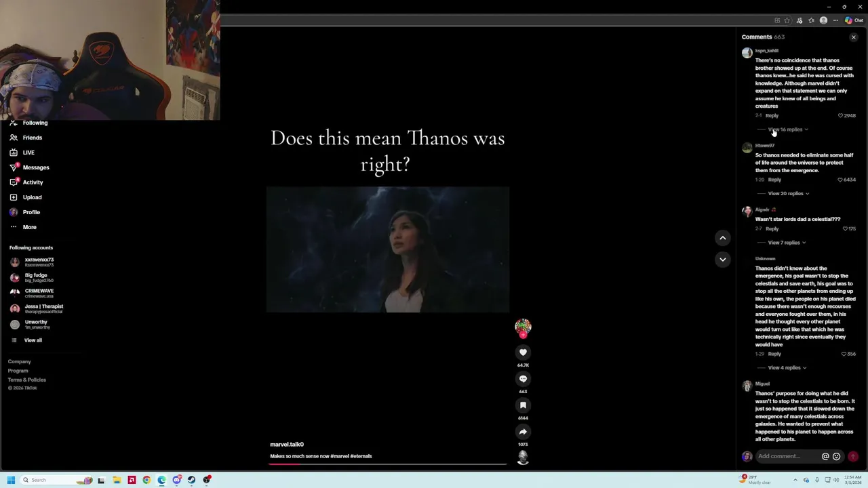
Task: Click the video progress bar
Action: tap(388, 464)
